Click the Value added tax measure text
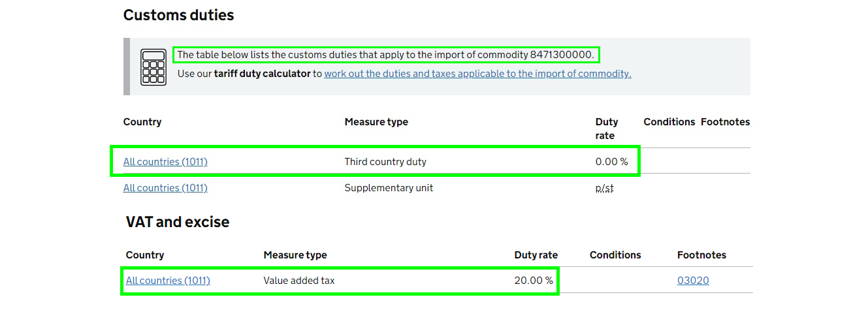Screen dimensions: 868x310 299,280
